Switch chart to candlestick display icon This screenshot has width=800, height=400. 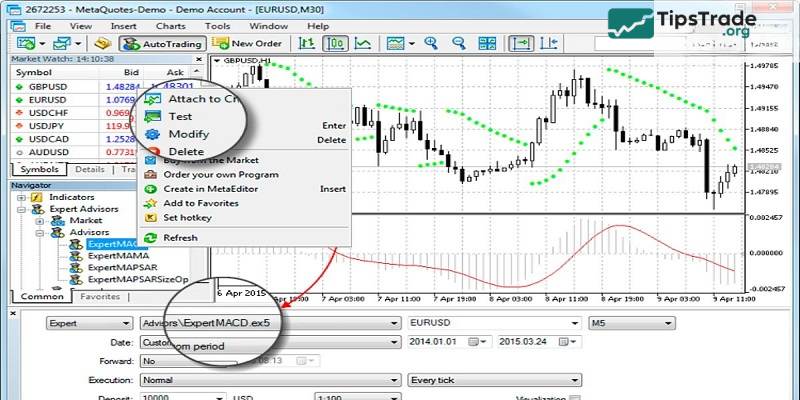[337, 43]
